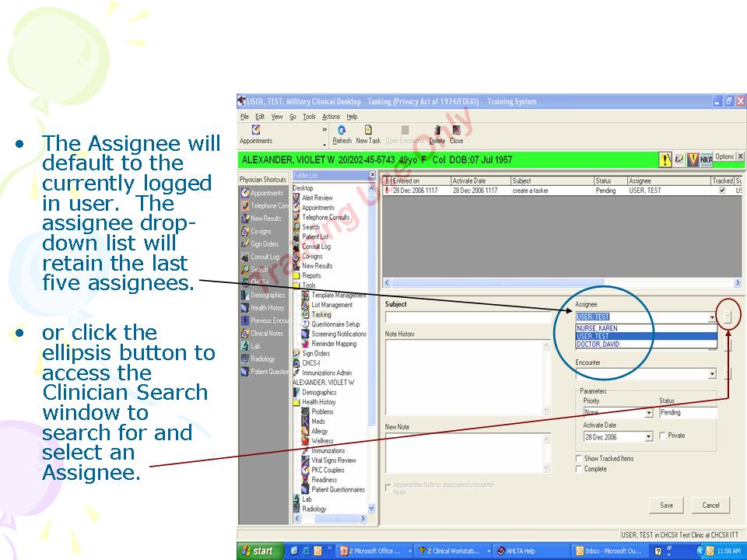This screenshot has height=560, width=747.
Task: Toggle the Private checkbox
Action: [x=662, y=436]
